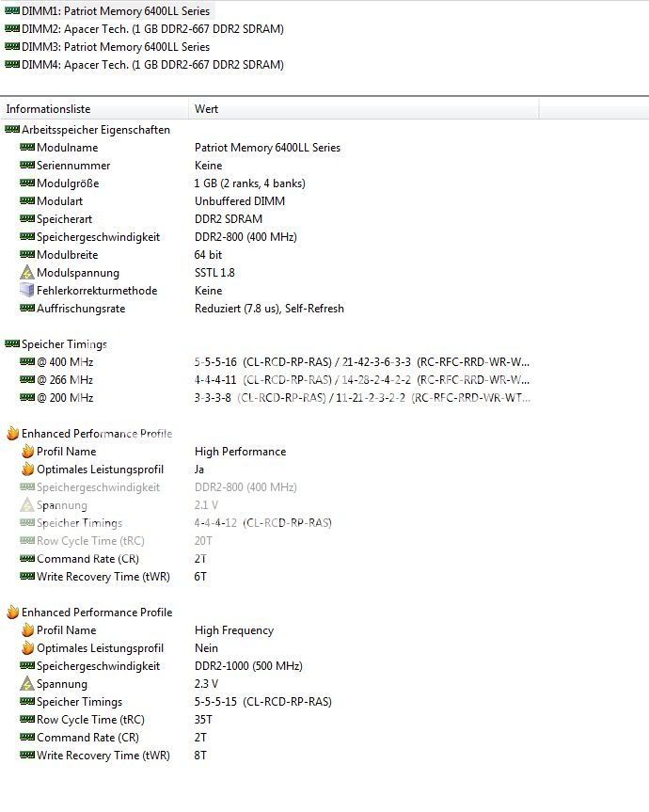Click the 2.3 V Spannung warning icon

click(x=27, y=683)
